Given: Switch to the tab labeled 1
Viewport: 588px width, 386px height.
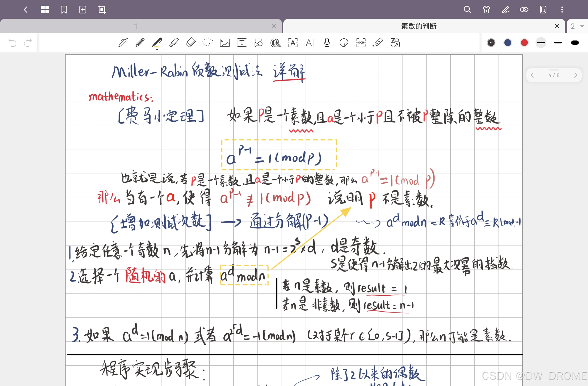Looking at the screenshot, I should coord(135,26).
